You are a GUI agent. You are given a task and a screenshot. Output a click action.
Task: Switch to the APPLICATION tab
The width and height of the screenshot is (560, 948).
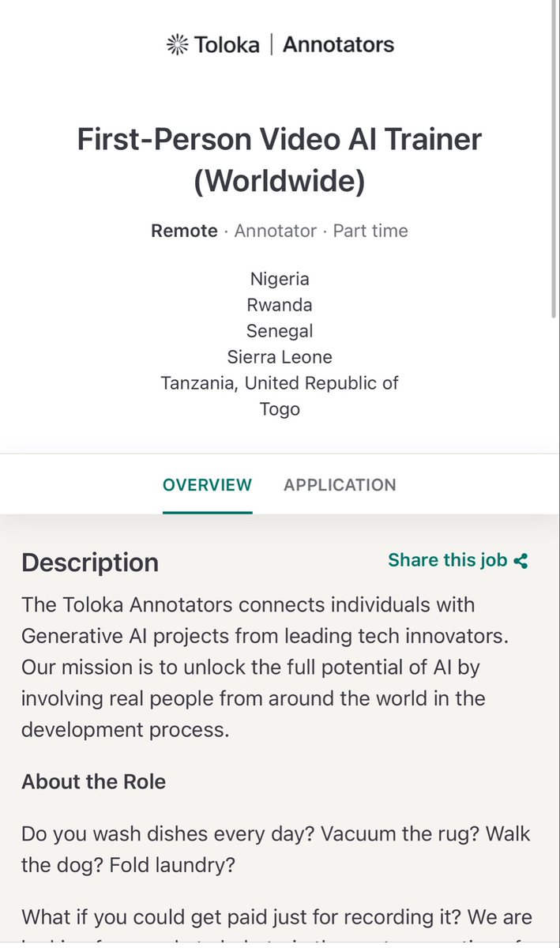340,485
